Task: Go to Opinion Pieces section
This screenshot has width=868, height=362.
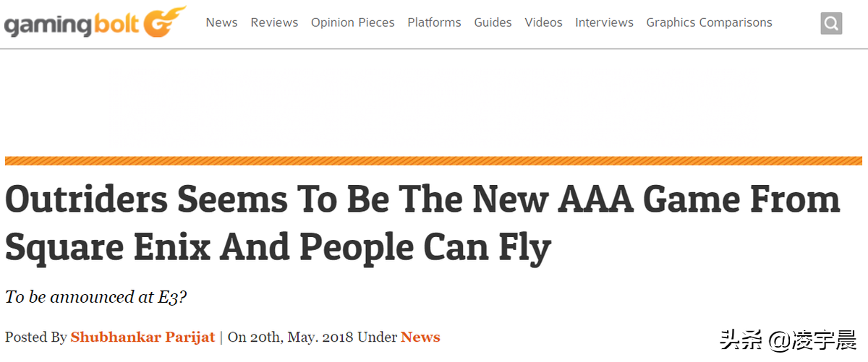Action: click(x=353, y=22)
